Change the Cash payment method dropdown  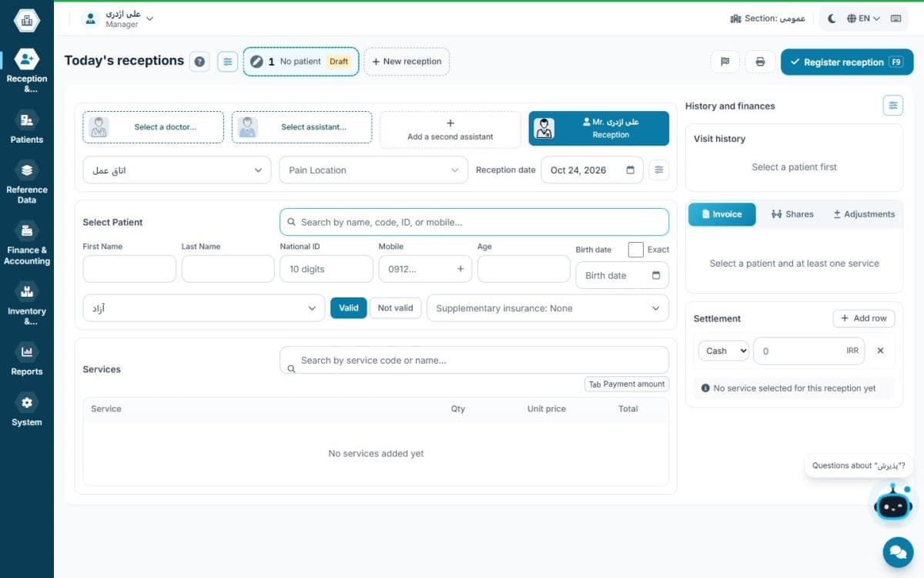(724, 351)
